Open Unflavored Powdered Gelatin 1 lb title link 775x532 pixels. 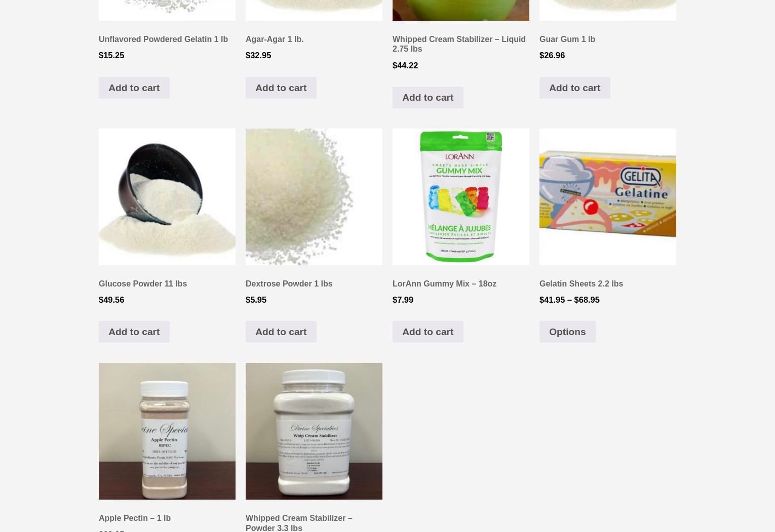tap(163, 39)
